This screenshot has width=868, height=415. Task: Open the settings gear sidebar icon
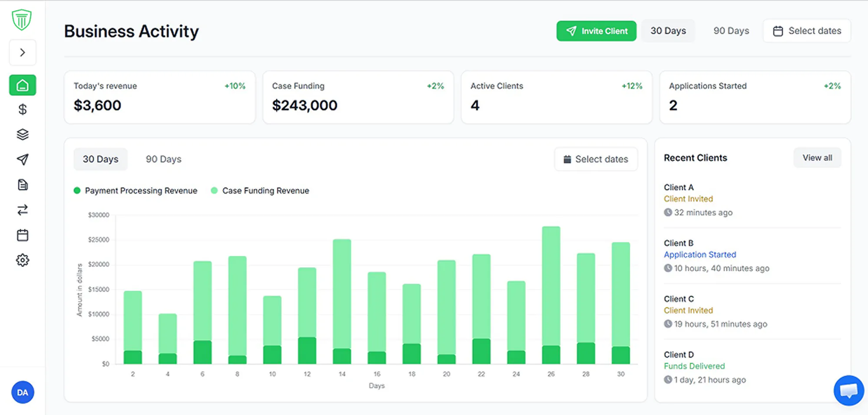[23, 260]
